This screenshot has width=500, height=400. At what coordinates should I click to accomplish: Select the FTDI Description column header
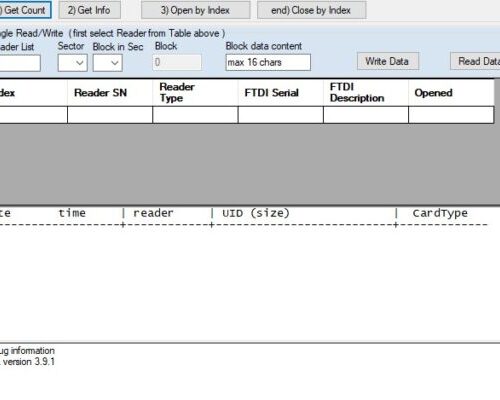tap(366, 93)
